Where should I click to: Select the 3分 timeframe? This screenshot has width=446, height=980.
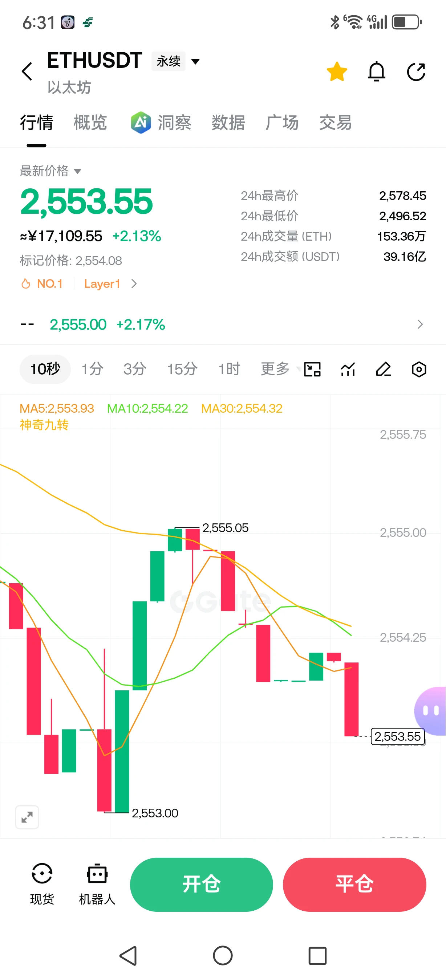pyautogui.click(x=135, y=369)
